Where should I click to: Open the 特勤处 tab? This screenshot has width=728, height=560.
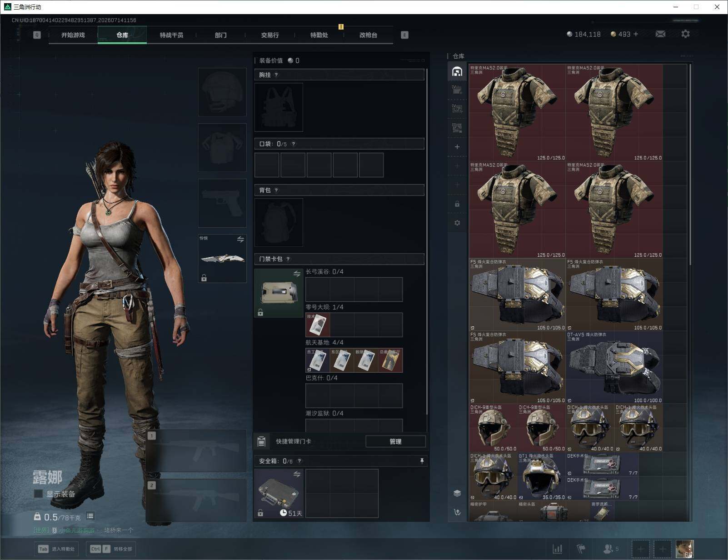tap(319, 35)
